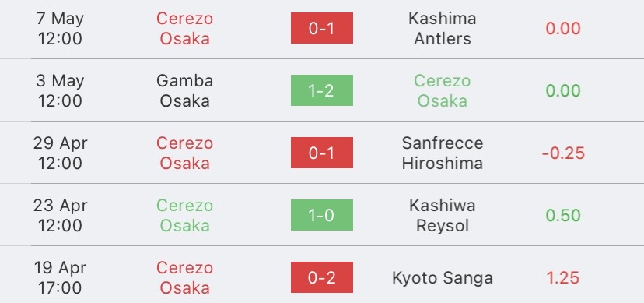This screenshot has width=644, height=303.
Task: Open the red 0-1 Sanfrecce Hiroshima score
Action: click(321, 153)
